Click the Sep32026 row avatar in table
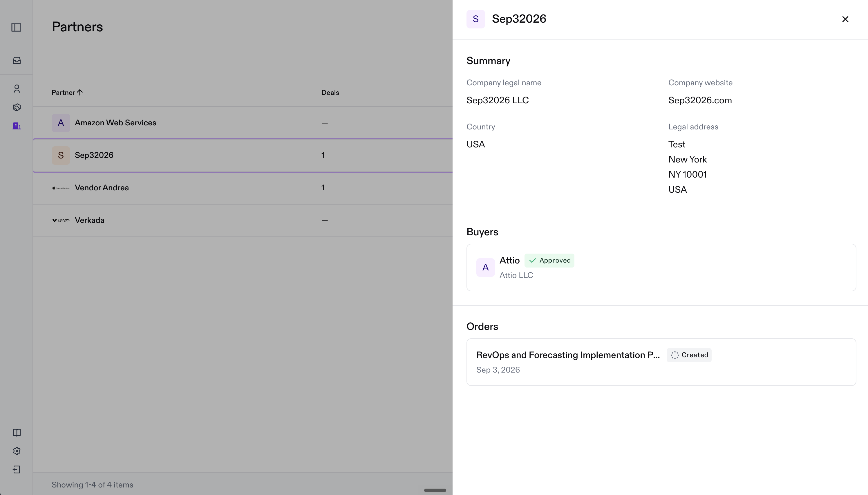This screenshot has height=495, width=868. tap(61, 155)
